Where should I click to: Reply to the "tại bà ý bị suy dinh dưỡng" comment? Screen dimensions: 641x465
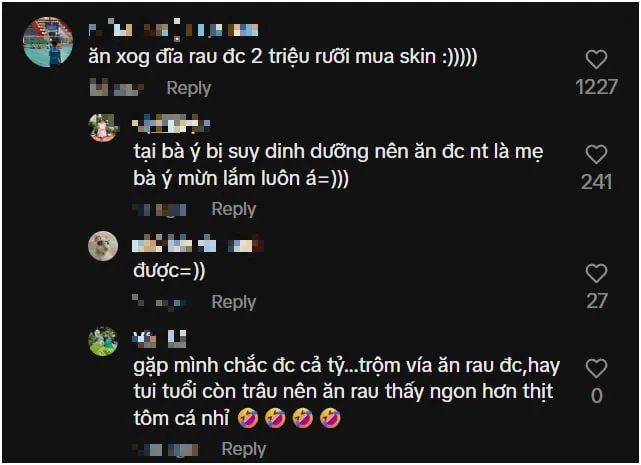point(234,209)
